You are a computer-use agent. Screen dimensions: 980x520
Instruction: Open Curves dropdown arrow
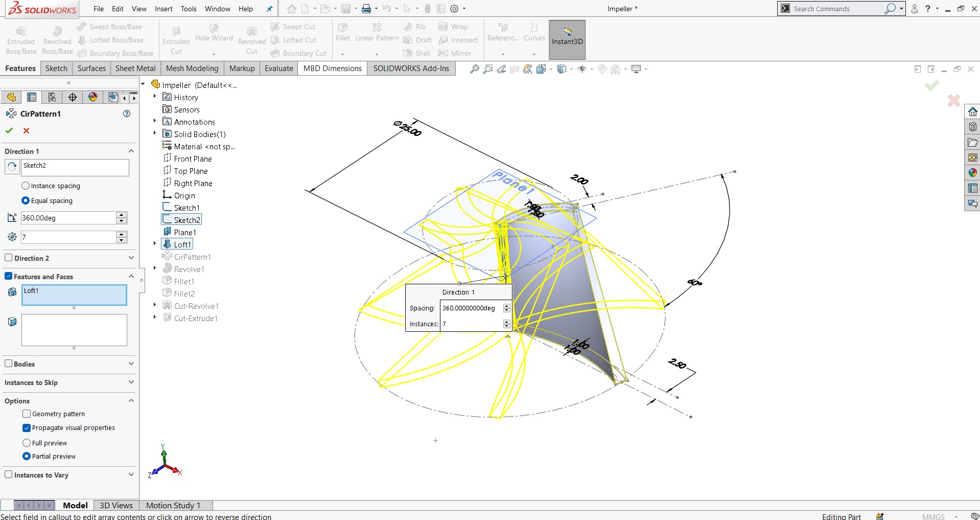click(x=534, y=54)
